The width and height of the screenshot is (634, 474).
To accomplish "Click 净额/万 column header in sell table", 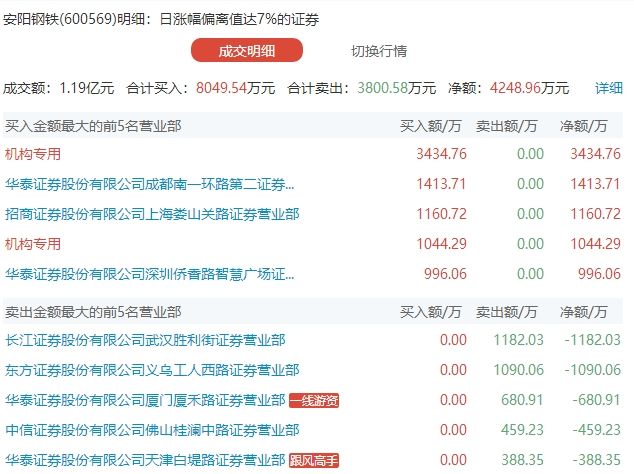I will coord(583,312).
